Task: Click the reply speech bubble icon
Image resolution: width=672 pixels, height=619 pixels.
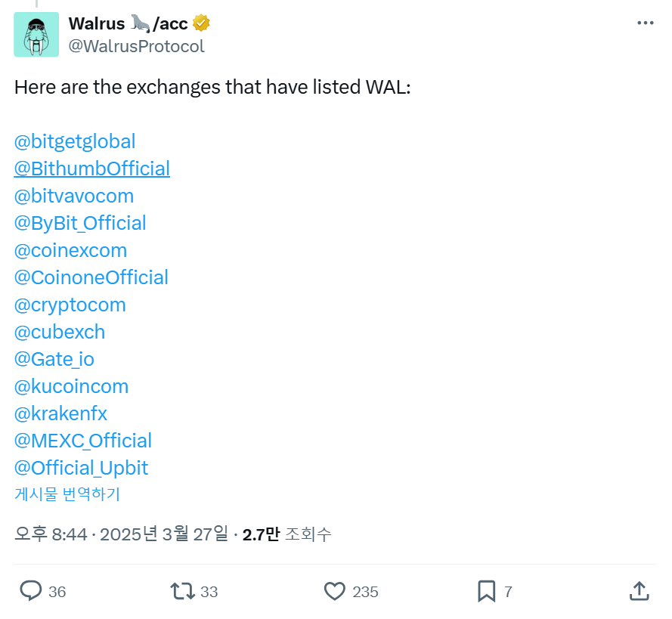Action: [x=31, y=591]
